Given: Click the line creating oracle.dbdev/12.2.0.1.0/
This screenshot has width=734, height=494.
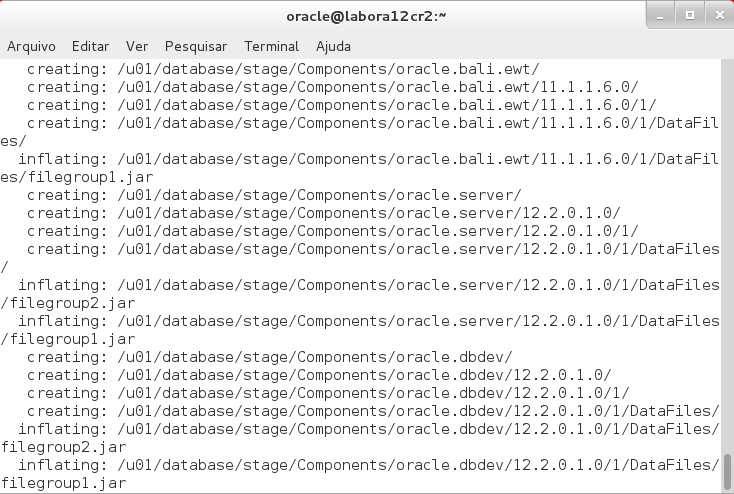Looking at the screenshot, I should pyautogui.click(x=319, y=375).
